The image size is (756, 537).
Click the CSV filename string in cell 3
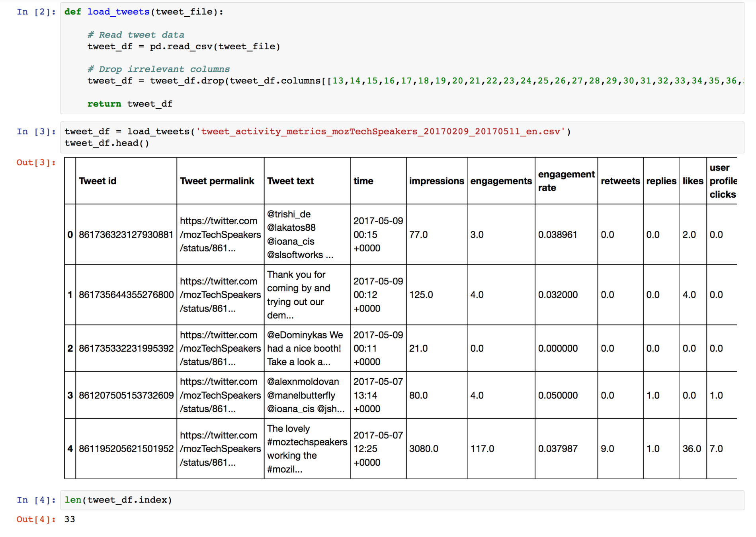click(x=381, y=132)
